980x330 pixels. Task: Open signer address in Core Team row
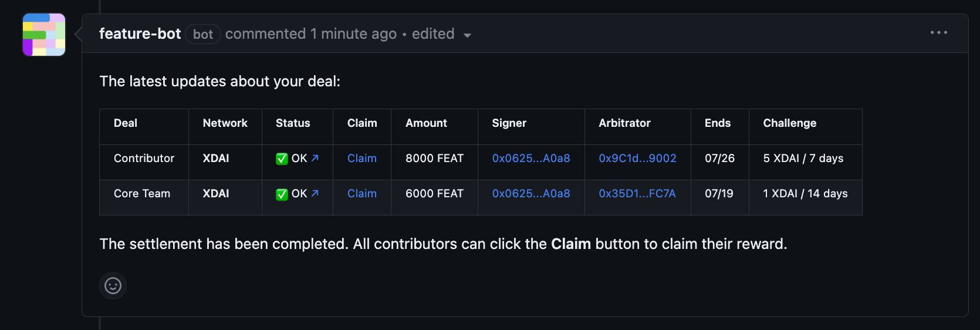point(530,194)
